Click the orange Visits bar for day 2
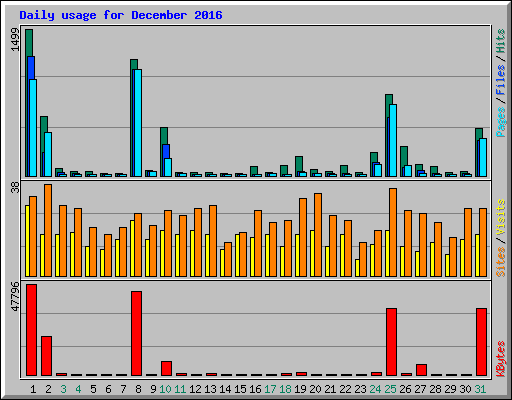The height and width of the screenshot is (400, 512). tap(48, 230)
